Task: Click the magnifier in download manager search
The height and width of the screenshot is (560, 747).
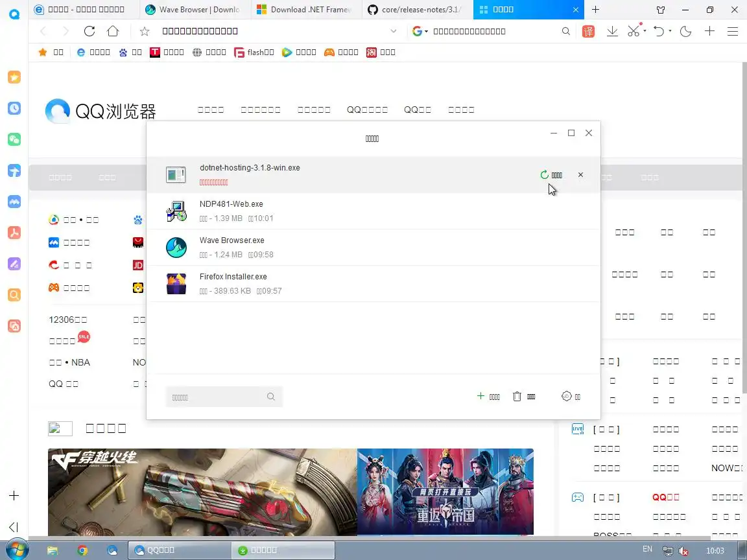Action: [271, 397]
